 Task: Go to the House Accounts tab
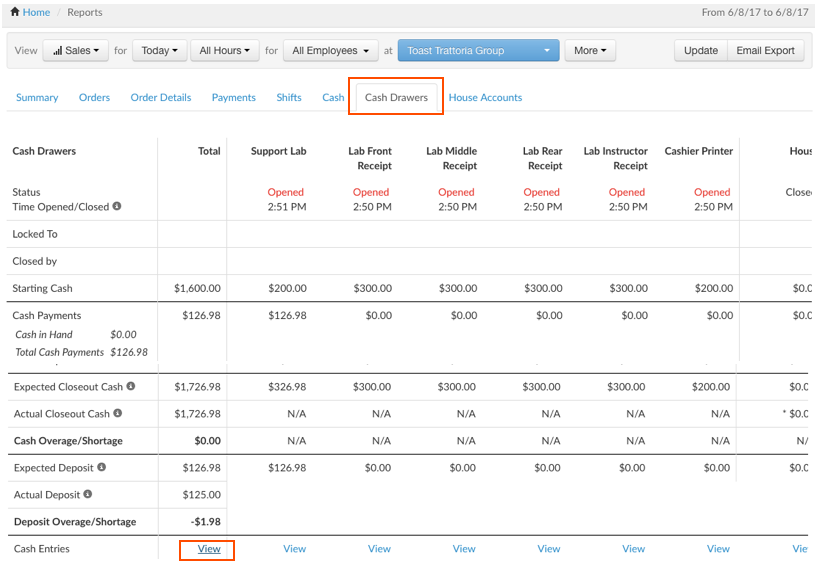click(485, 98)
